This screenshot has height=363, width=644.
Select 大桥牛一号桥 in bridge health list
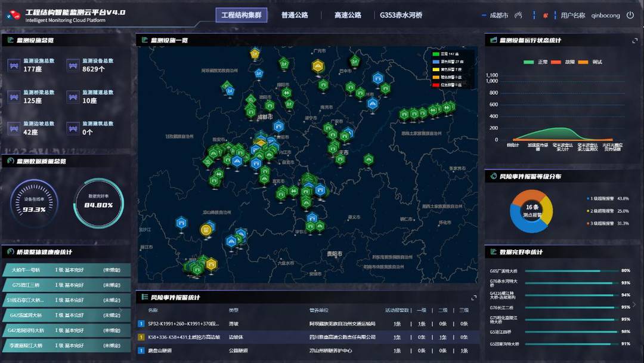27,270
